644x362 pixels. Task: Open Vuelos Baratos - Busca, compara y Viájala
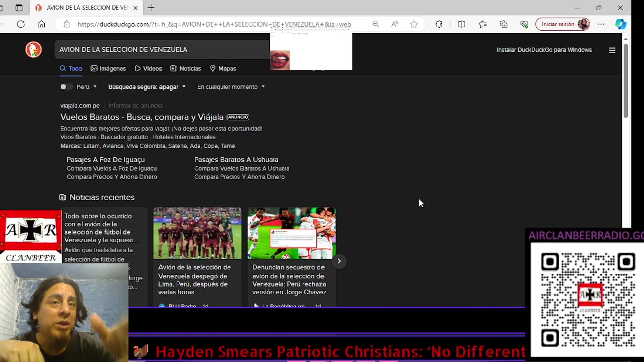142,117
